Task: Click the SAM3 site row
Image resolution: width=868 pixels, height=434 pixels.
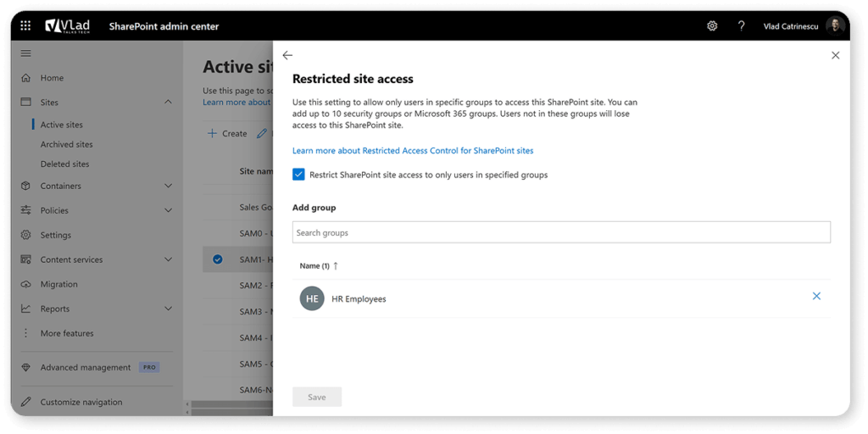Action: [238, 312]
